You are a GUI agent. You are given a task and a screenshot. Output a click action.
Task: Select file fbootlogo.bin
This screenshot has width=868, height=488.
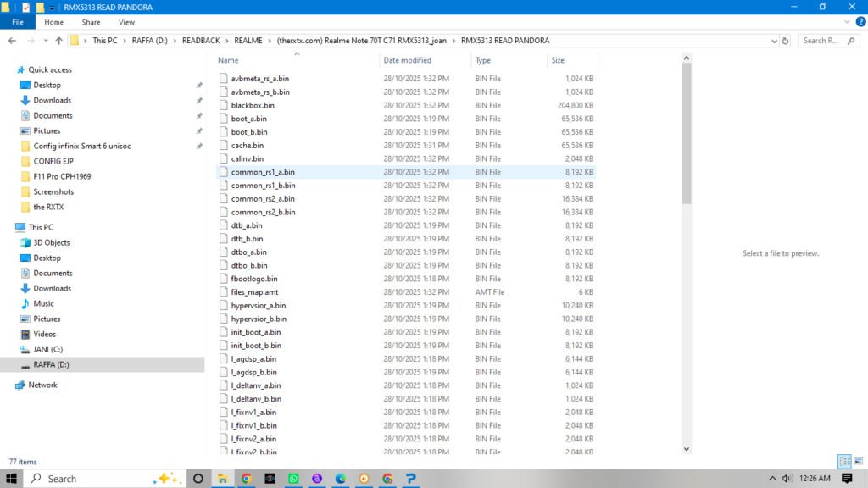pos(254,279)
